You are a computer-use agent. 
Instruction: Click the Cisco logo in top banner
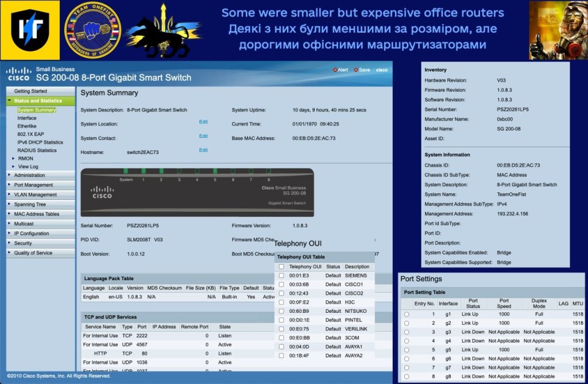tap(18, 73)
